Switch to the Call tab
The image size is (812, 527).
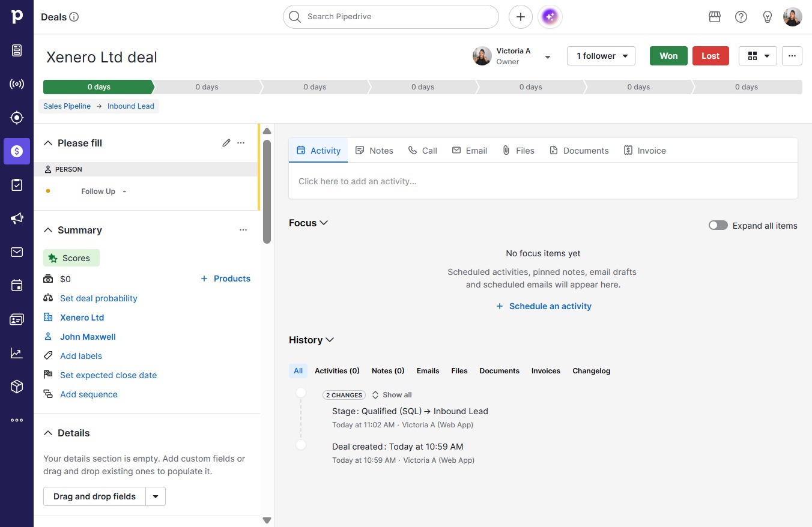pos(423,151)
